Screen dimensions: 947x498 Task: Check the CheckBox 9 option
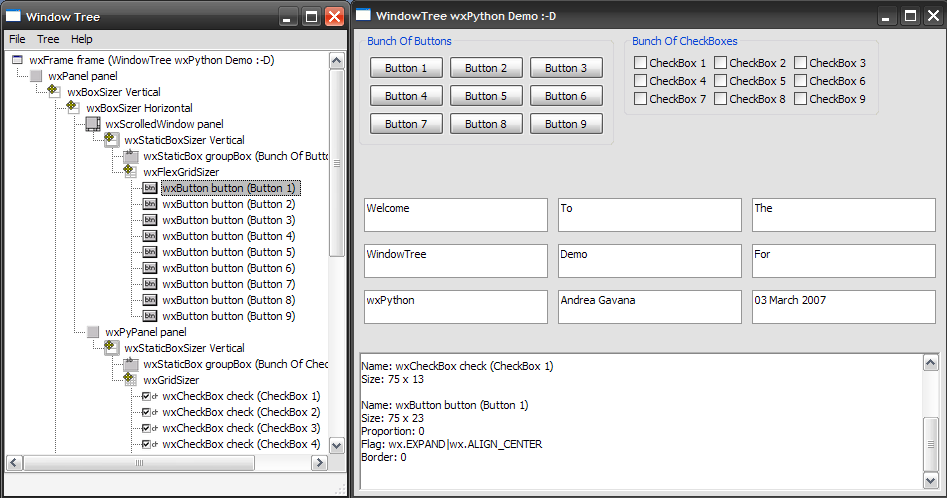coord(800,99)
